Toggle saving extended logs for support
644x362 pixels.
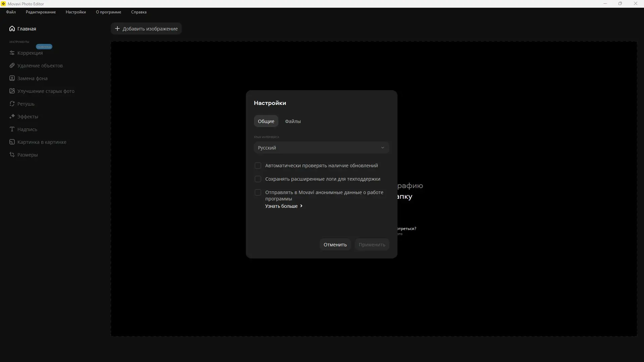click(x=258, y=179)
